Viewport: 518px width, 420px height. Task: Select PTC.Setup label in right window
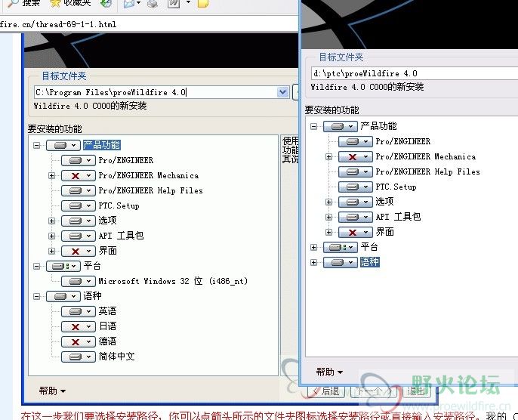(x=396, y=187)
